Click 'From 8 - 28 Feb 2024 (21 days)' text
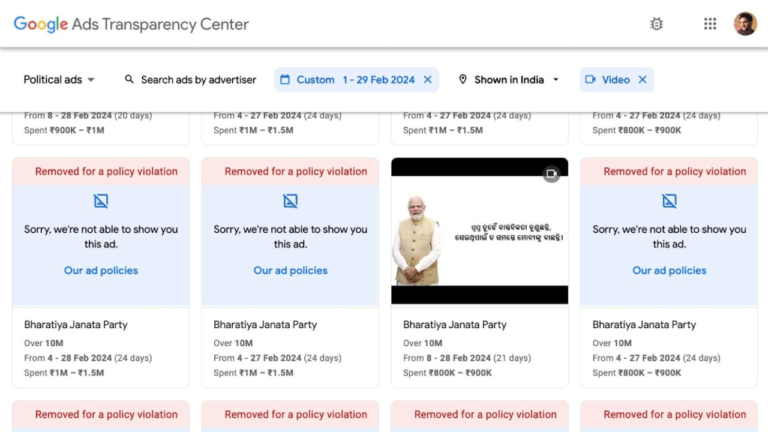Screen dimensions: 768x432 pyautogui.click(x=467, y=358)
